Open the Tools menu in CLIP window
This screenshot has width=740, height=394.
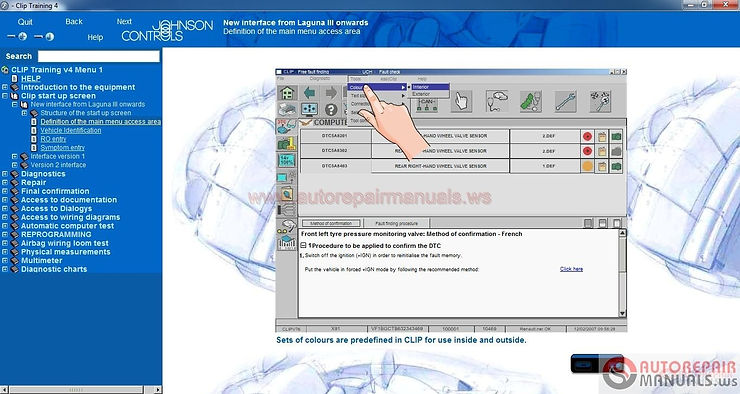tap(355, 79)
